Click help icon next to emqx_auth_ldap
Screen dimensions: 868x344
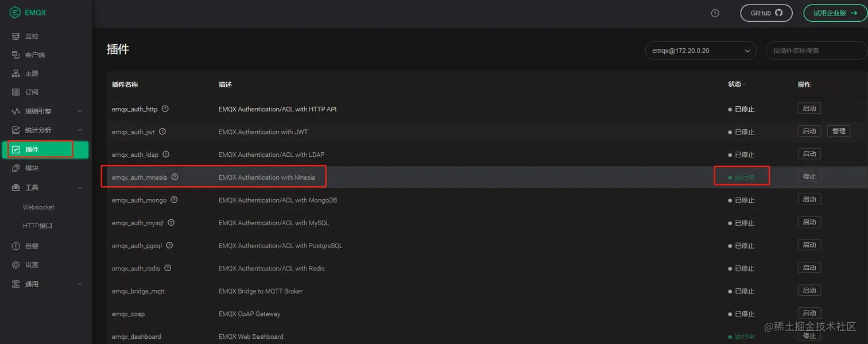point(166,154)
